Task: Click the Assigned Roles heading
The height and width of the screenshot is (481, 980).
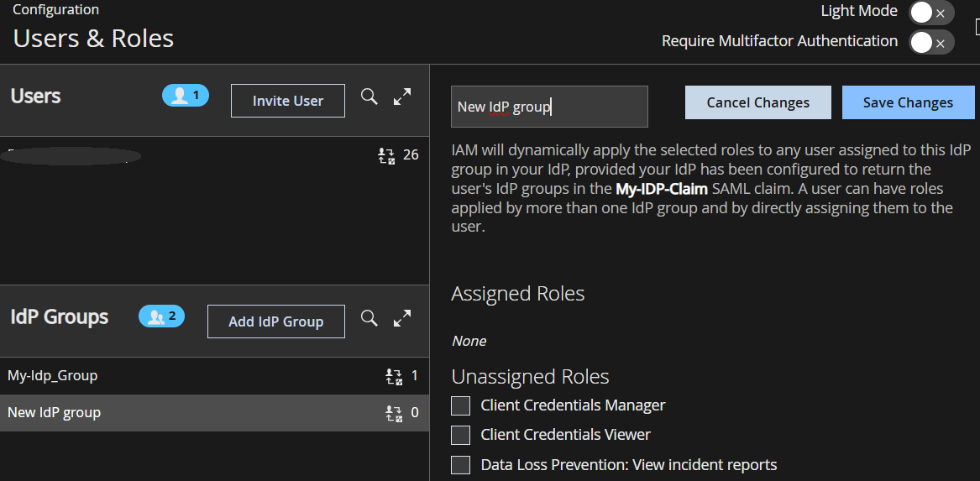Action: click(x=518, y=293)
